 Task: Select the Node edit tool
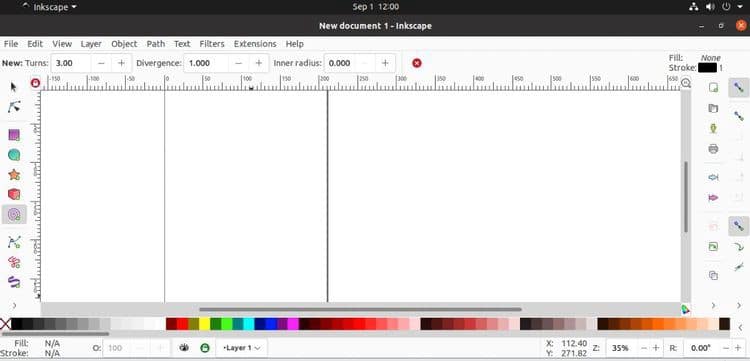pos(14,107)
